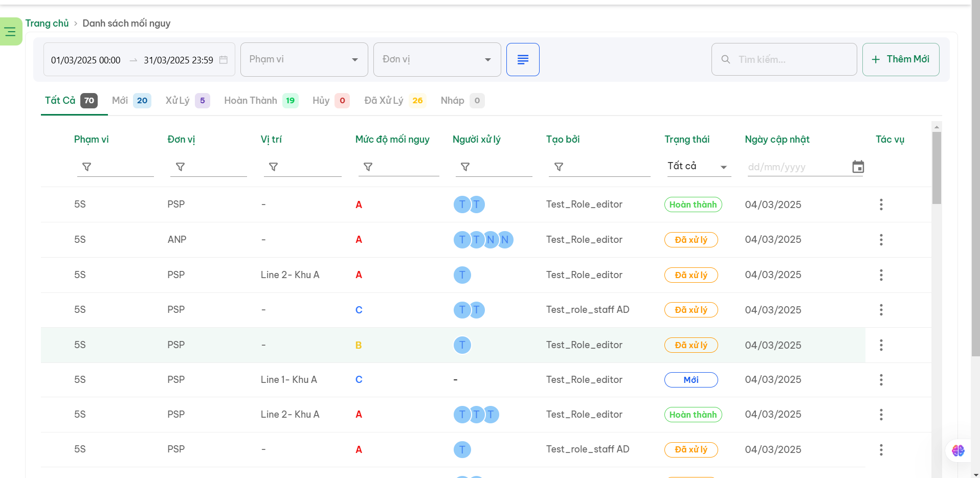Switch to the Nháp tab
This screenshot has width=980, height=478.
(462, 101)
